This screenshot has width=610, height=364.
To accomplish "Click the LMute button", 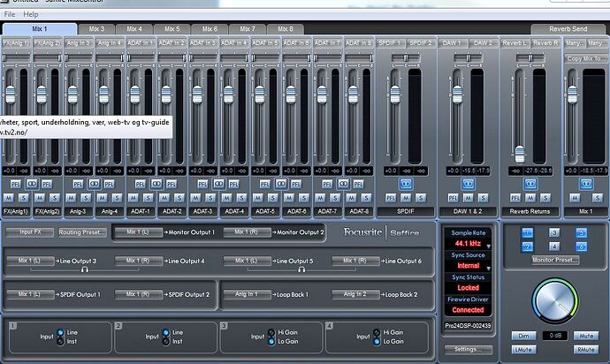I will 523,350.
